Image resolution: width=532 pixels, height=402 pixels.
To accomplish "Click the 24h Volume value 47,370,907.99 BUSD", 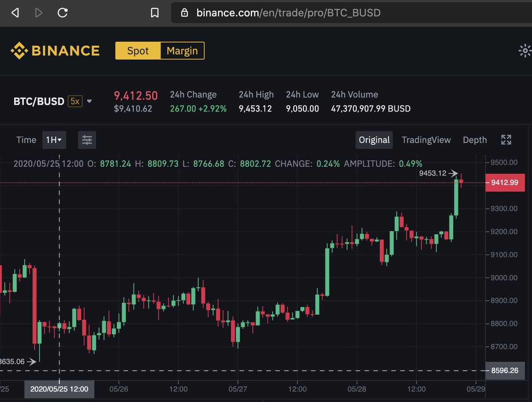I will (x=371, y=109).
